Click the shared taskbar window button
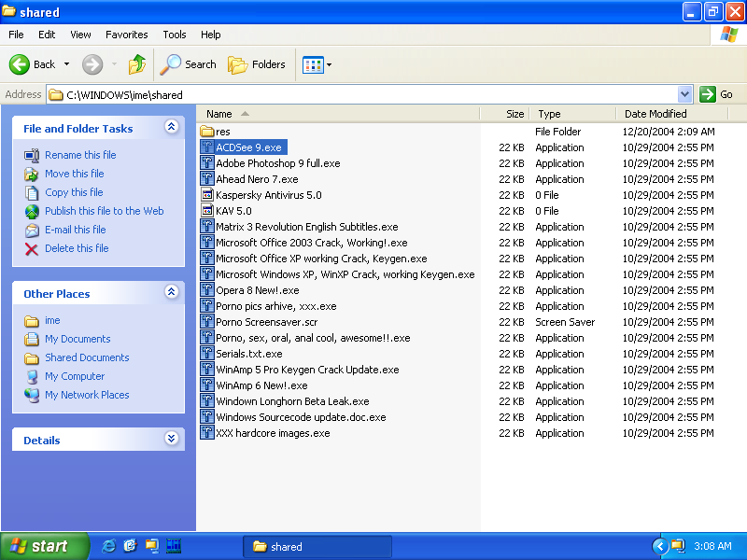747x560 pixels. point(317,546)
